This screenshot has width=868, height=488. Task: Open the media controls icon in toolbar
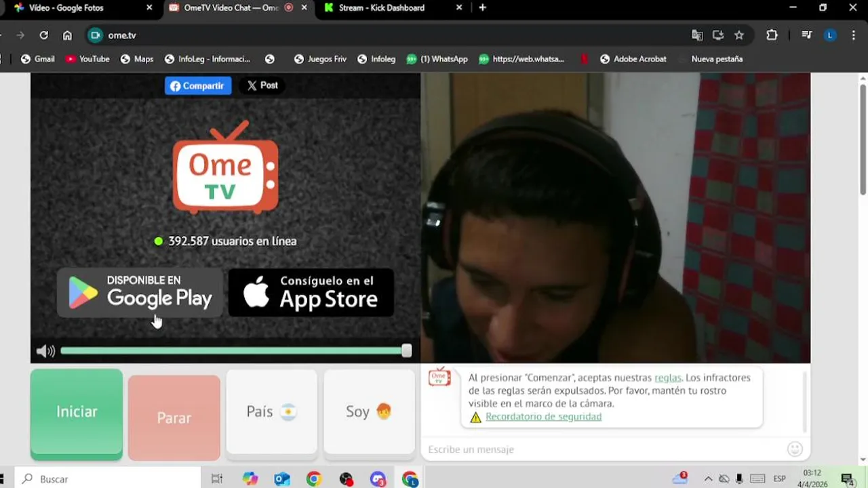click(x=806, y=35)
